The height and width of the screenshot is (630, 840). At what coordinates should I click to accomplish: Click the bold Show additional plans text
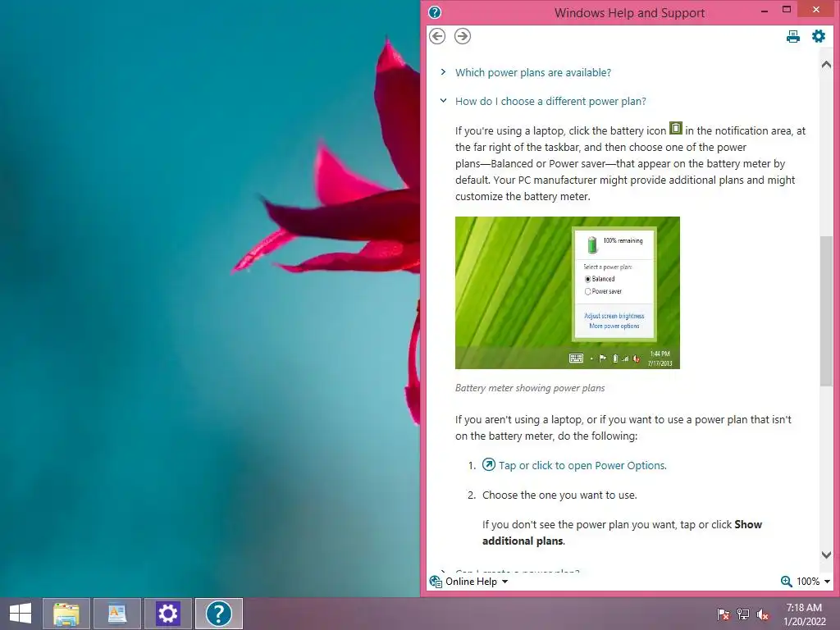pyautogui.click(x=622, y=532)
